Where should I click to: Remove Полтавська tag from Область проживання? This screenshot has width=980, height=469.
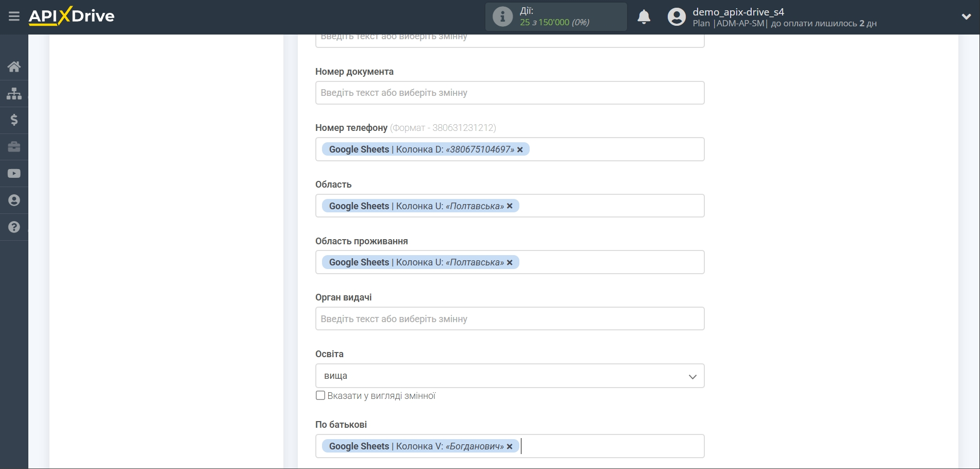pyautogui.click(x=510, y=262)
